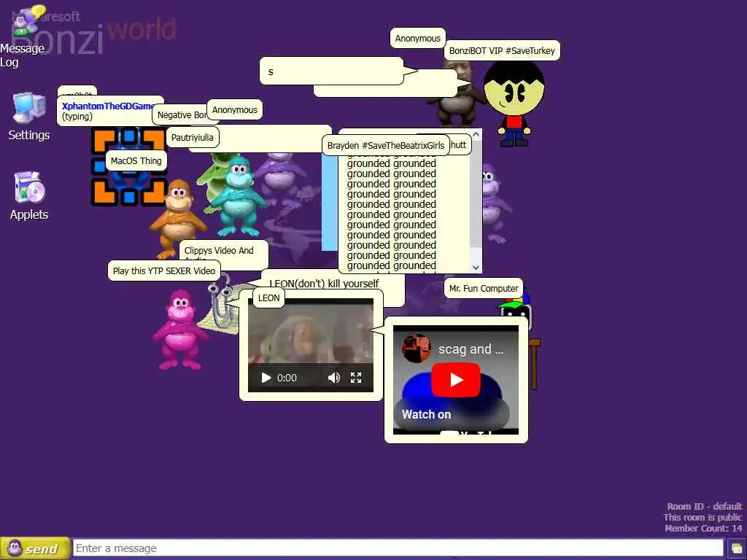Click the realistic gorilla character
Viewport: 747px width, 560px height.
[455, 96]
